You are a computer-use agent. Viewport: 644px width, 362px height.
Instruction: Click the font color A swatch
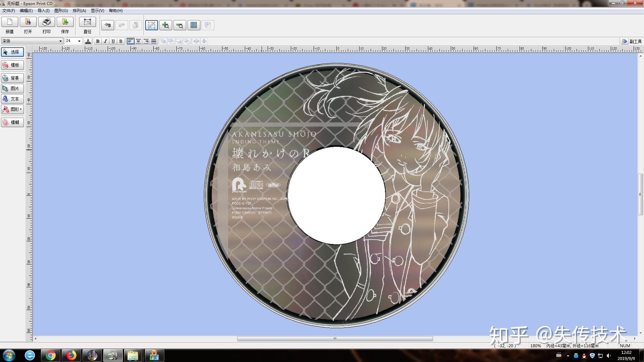point(88,41)
